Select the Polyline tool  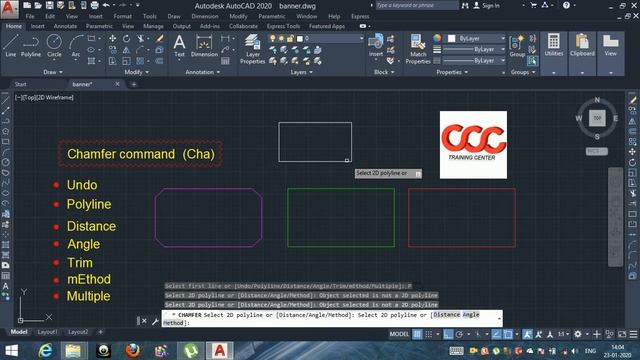coord(31,45)
